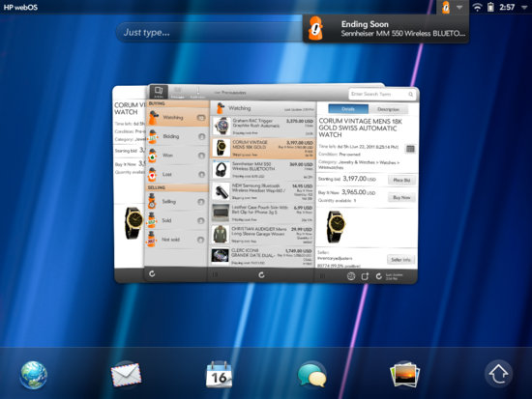Click the 3,197.00 USD starting bid value

point(359,179)
